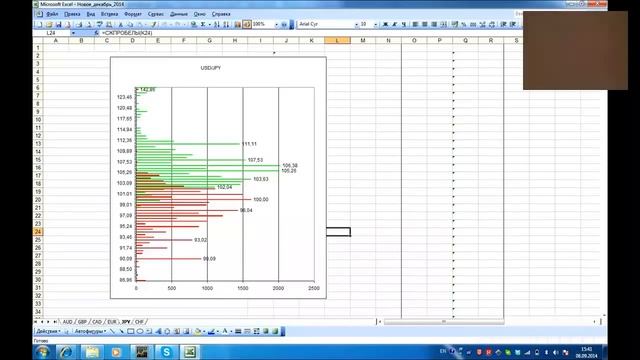Switch to the CHF sheet tab
Image resolution: width=640 pixels, height=360 pixels.
pos(139,322)
